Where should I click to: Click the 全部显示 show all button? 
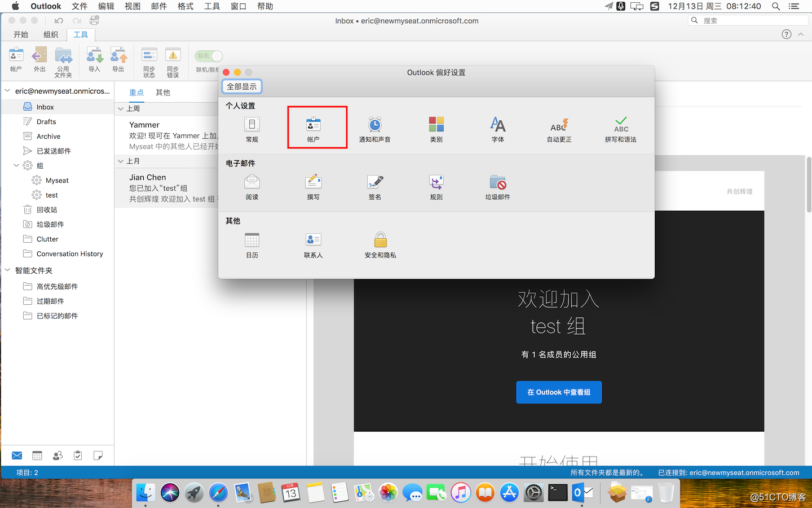pyautogui.click(x=242, y=86)
